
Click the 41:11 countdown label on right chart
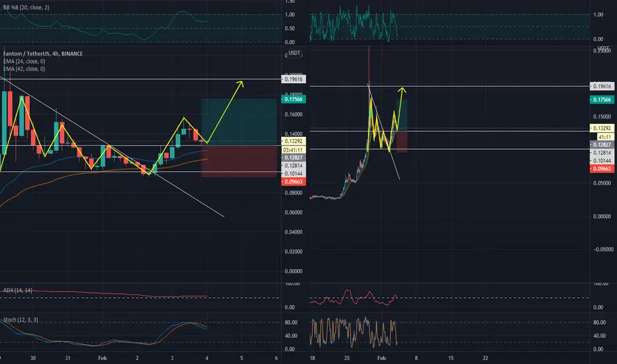click(x=605, y=137)
